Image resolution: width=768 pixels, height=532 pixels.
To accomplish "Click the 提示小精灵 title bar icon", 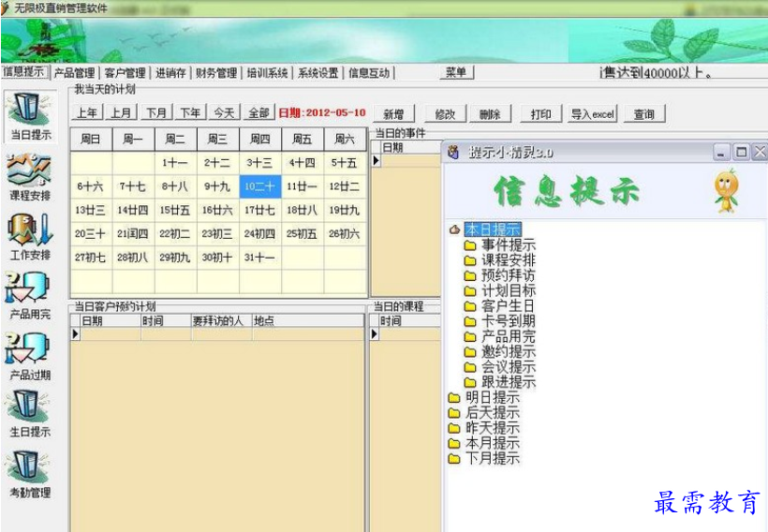I will tap(453, 153).
